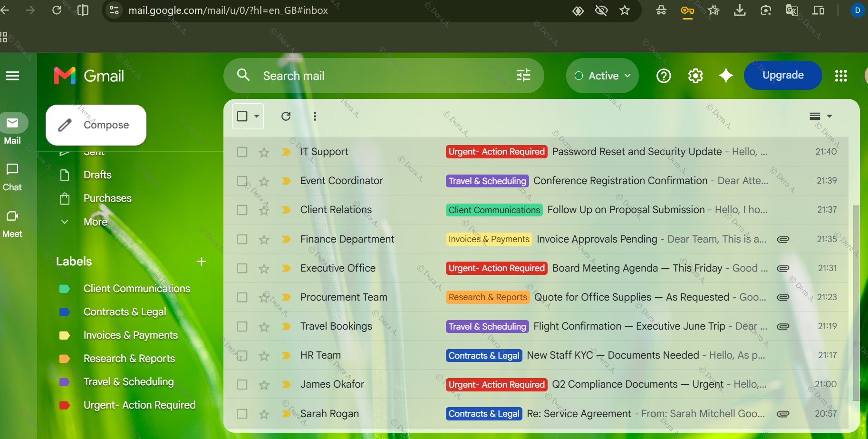Viewport: 868px width, 439px height.
Task: Click the Contracts & Legal tag on HR Team email
Action: [x=484, y=355]
